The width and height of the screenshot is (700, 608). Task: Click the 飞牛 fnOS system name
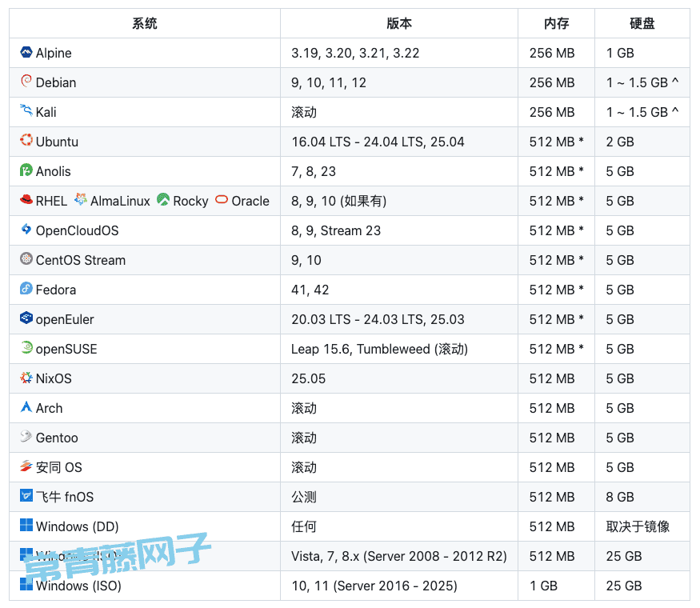[x=65, y=497]
